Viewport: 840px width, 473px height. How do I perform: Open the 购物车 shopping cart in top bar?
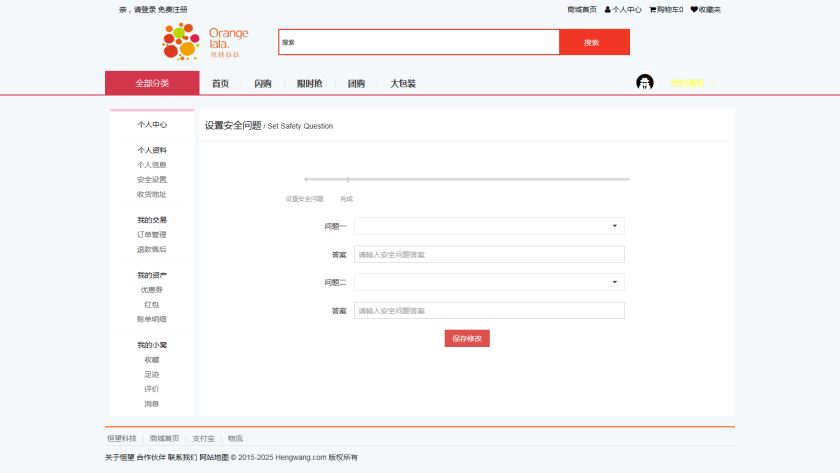[x=666, y=10]
